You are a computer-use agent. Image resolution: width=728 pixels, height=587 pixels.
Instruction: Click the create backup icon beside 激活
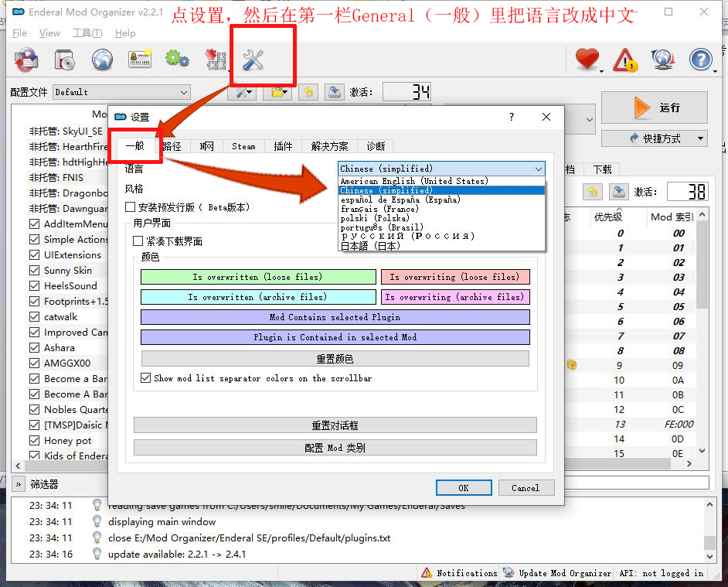(x=335, y=93)
